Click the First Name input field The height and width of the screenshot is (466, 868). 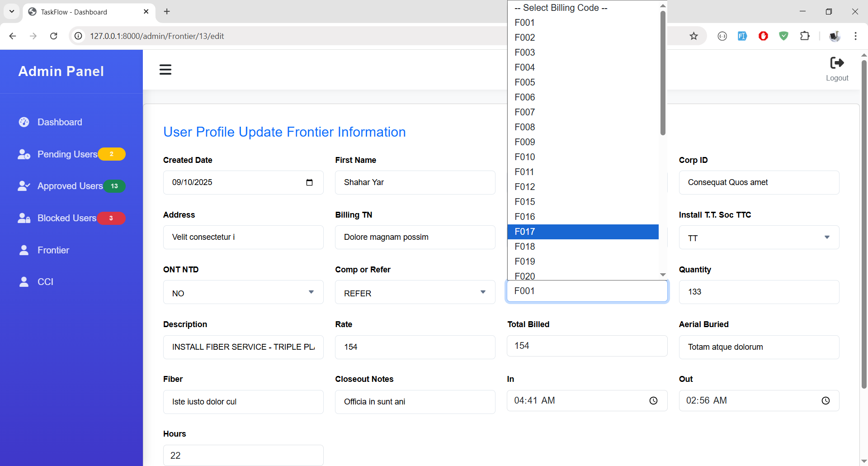coord(415,183)
